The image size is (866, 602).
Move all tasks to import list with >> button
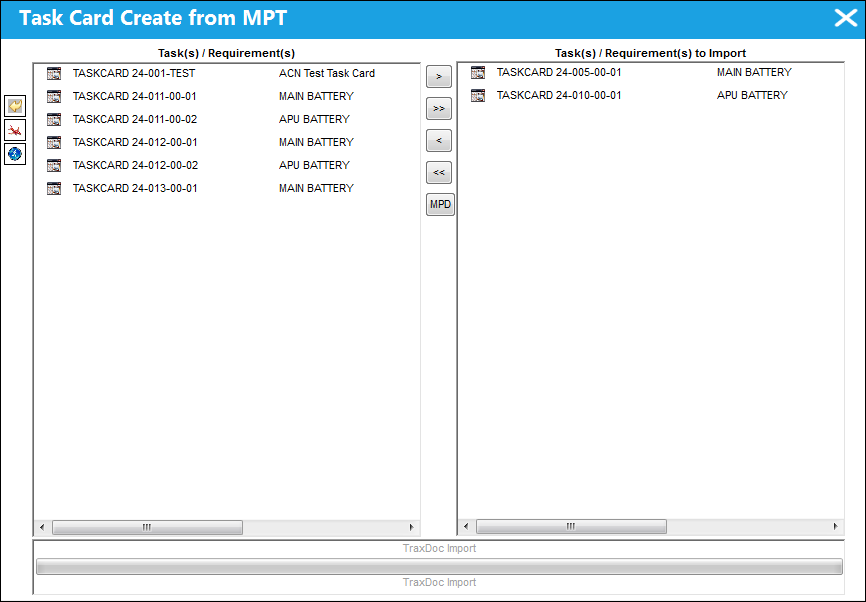pyautogui.click(x=439, y=108)
